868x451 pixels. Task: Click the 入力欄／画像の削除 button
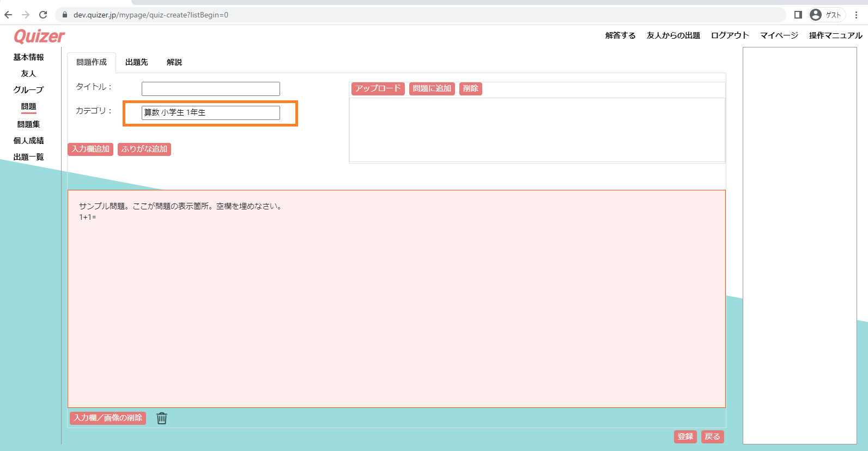click(108, 418)
